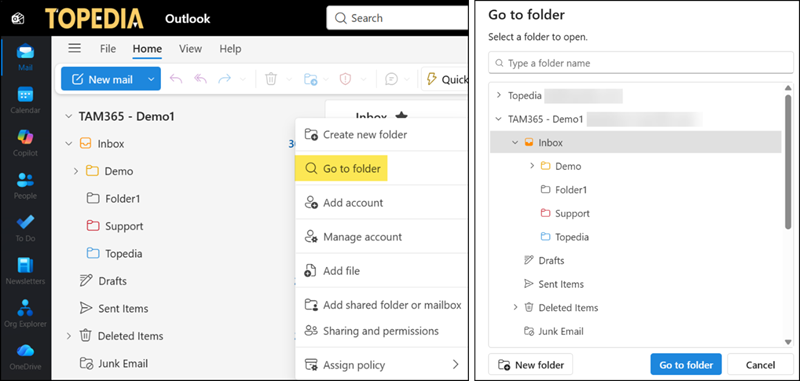The image size is (800, 381).
Task: Collapse the Inbox chevron in Outlook sidebar
Action: [68, 144]
